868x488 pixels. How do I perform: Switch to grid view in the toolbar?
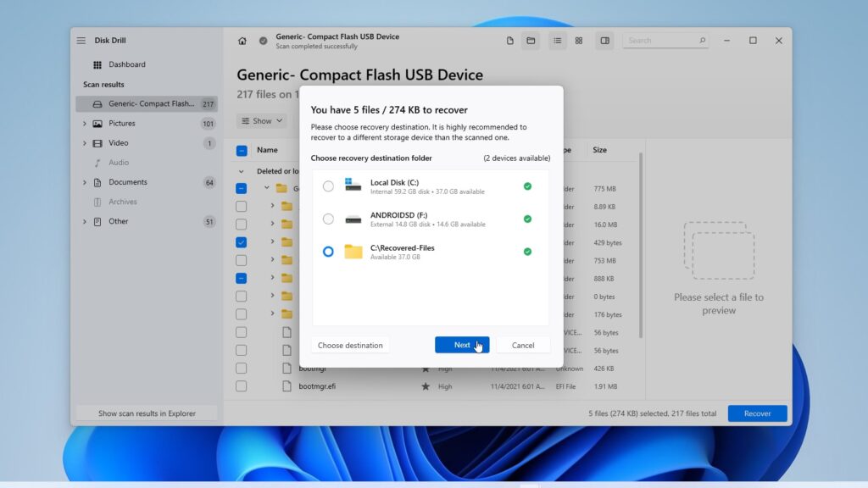pyautogui.click(x=578, y=40)
